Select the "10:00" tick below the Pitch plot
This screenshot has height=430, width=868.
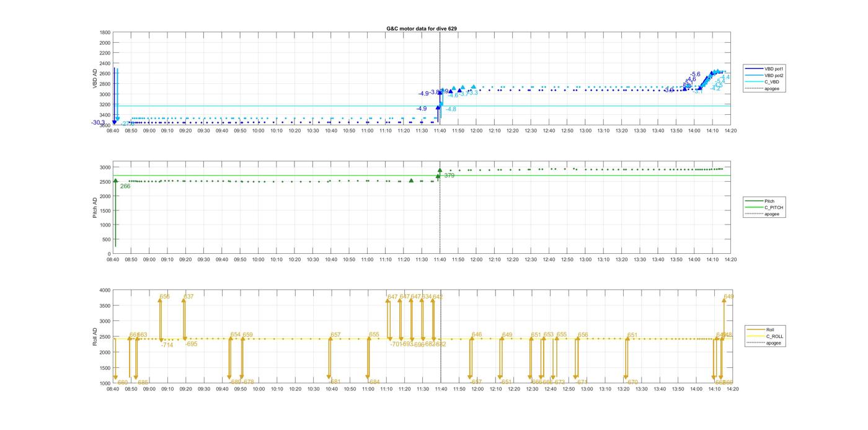(259, 260)
